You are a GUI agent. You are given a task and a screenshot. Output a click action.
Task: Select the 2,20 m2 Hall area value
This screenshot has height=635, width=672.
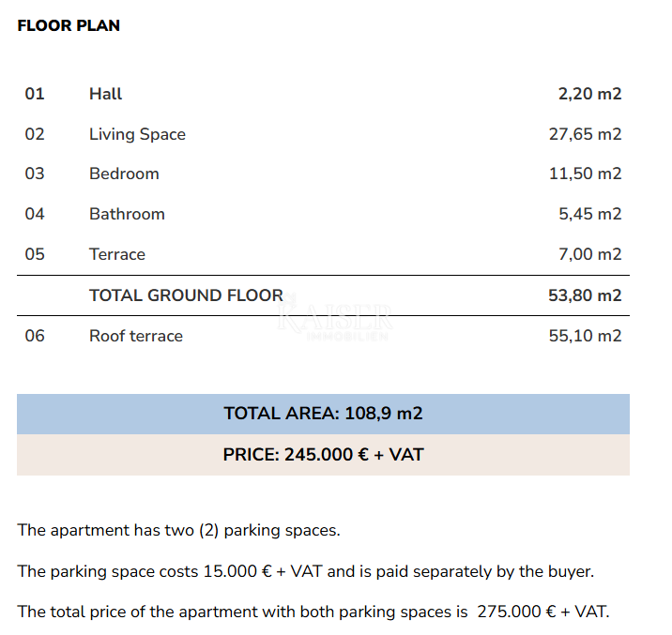coord(589,94)
